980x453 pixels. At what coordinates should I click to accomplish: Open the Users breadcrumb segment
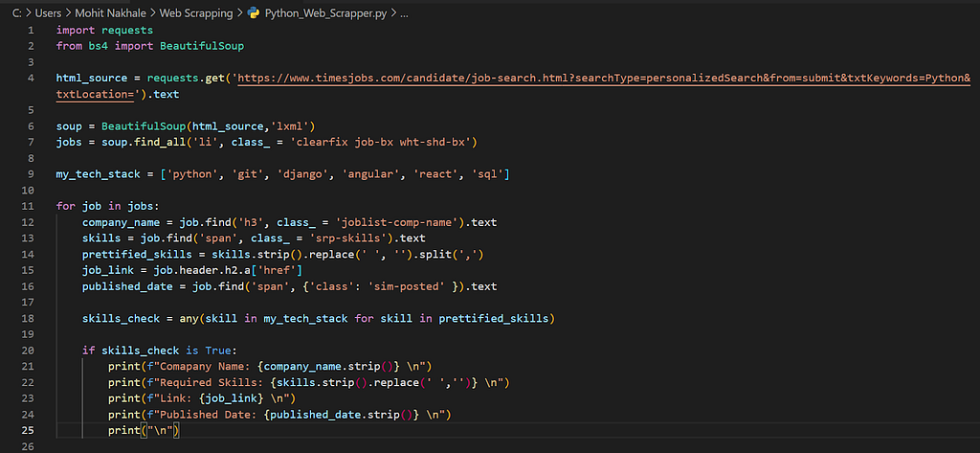pyautogui.click(x=48, y=12)
